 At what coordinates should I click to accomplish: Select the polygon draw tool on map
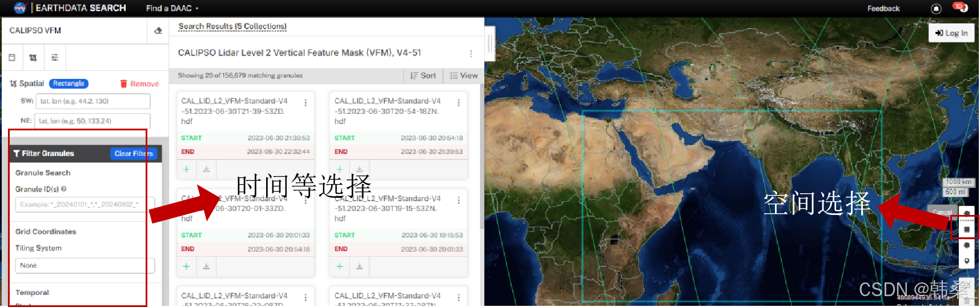[966, 213]
